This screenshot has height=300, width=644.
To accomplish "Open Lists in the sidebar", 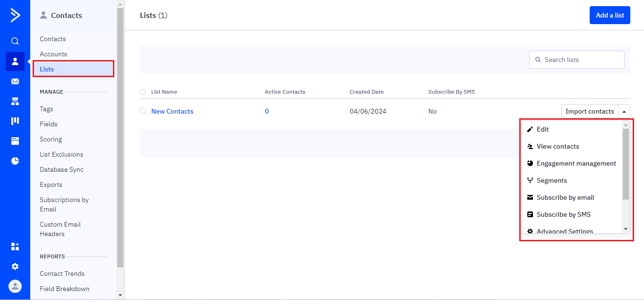I will 73,69.
